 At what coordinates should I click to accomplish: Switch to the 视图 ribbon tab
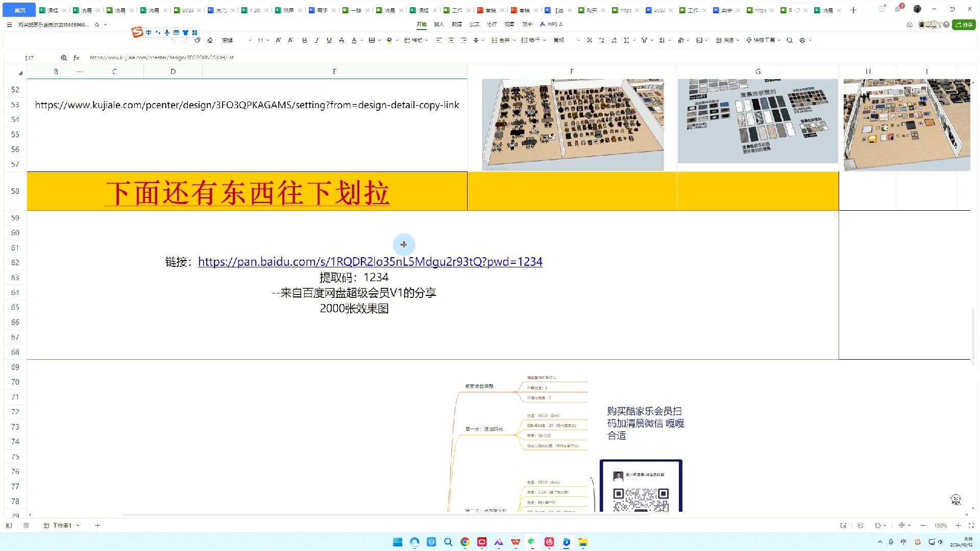[x=509, y=24]
